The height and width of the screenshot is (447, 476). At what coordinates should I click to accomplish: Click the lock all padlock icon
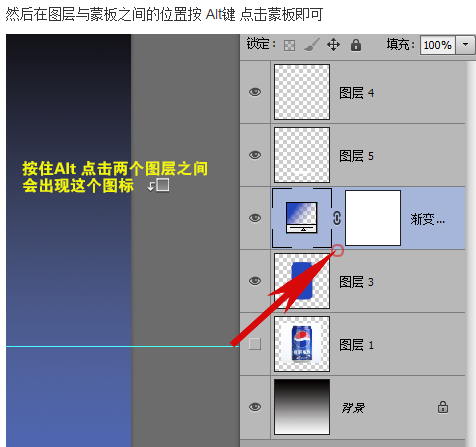coord(356,45)
